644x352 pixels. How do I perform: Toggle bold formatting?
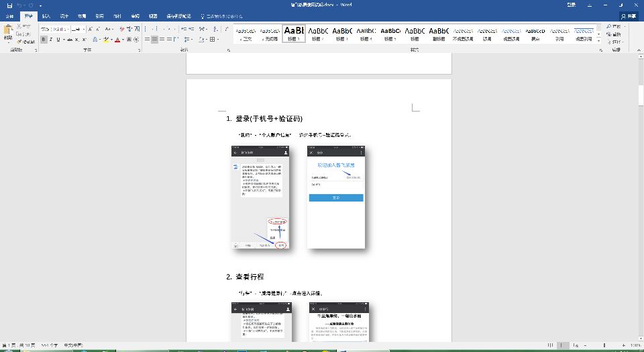click(43, 40)
